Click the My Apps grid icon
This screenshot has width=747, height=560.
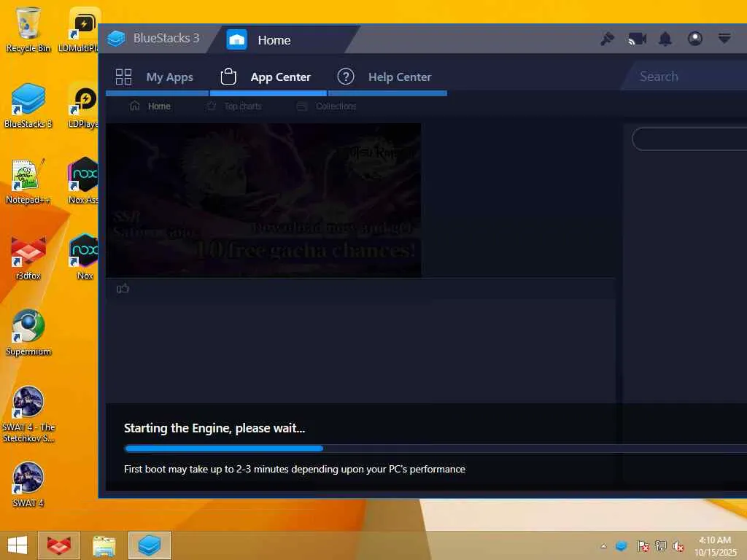click(123, 77)
